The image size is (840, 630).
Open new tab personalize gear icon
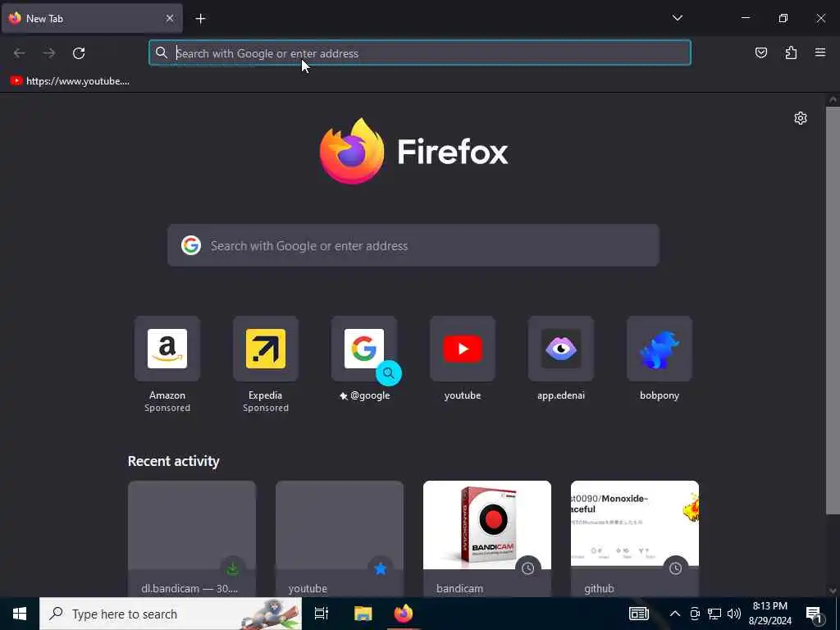coord(801,118)
